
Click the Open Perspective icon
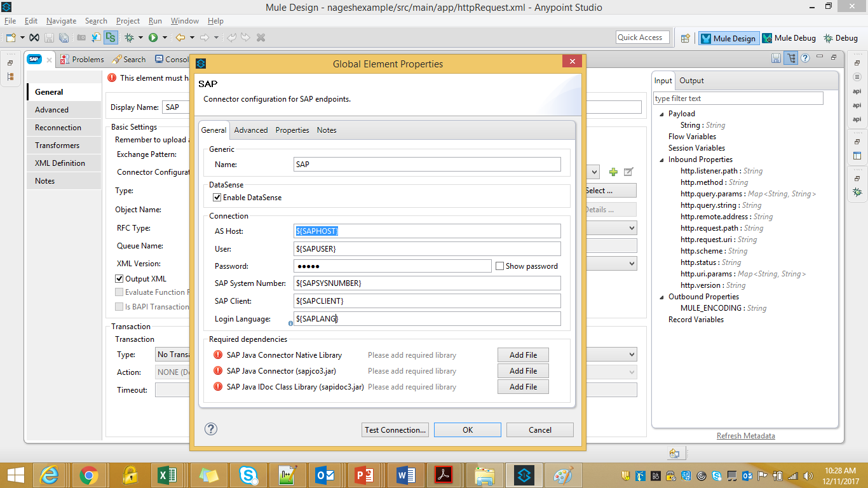click(x=686, y=38)
